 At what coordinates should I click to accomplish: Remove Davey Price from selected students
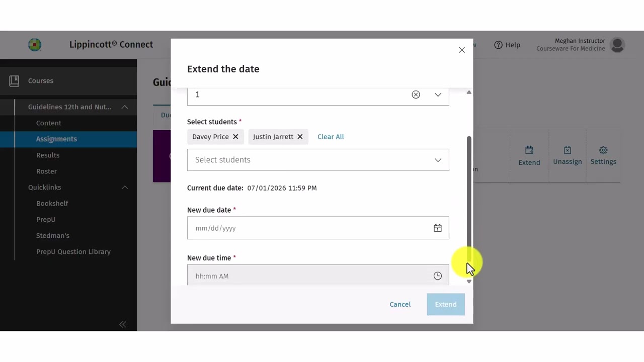tap(235, 137)
